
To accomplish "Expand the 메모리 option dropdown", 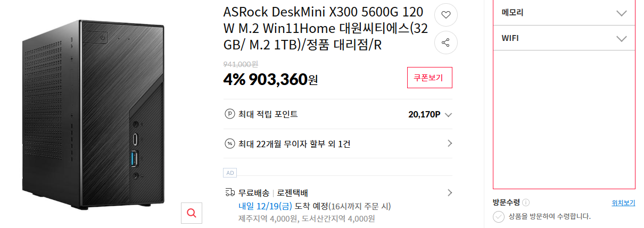I will [621, 13].
